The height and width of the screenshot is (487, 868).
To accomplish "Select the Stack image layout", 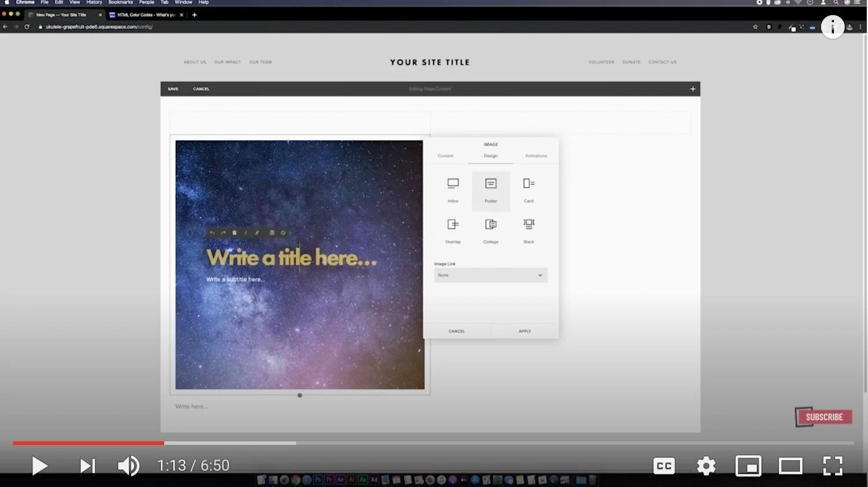I will pos(528,229).
